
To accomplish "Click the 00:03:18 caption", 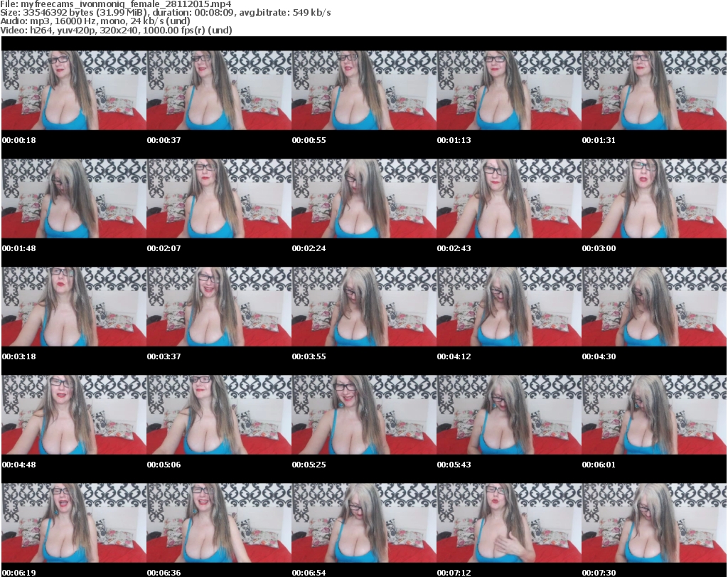I will pos(19,356).
